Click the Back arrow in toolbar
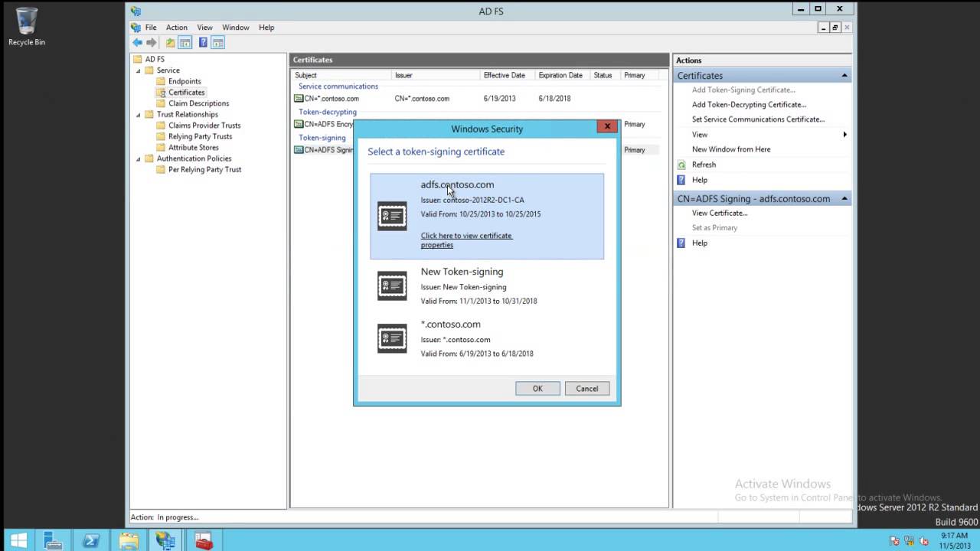The image size is (980, 551). click(137, 43)
